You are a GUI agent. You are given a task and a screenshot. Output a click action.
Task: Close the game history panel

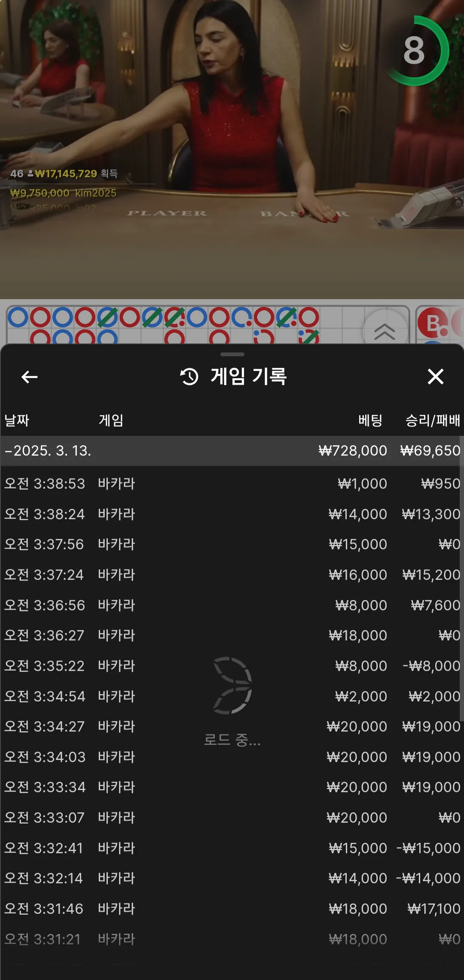[435, 377]
